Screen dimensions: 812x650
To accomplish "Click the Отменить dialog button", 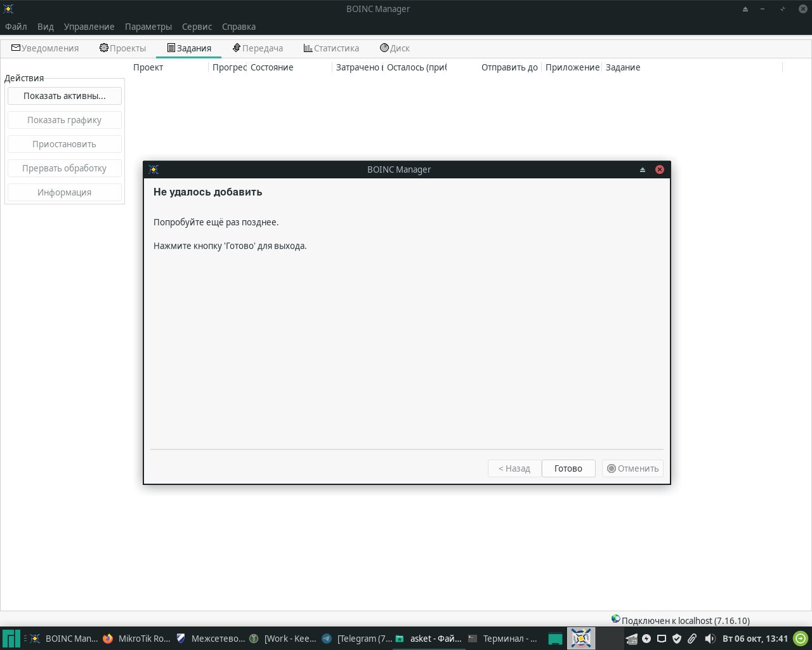I will click(x=632, y=468).
